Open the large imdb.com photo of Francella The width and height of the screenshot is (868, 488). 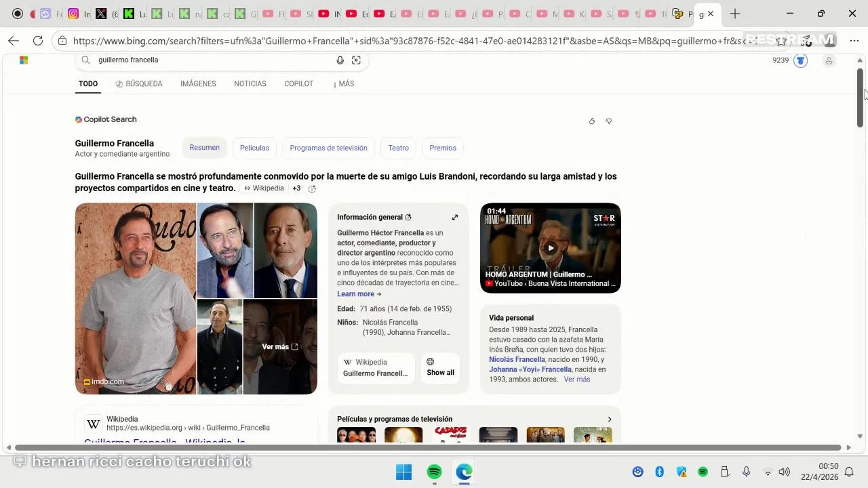pos(136,299)
